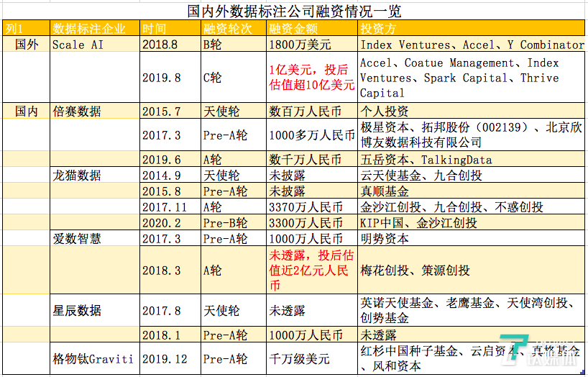Click the header cell 数据标注企业
The image size is (588, 377).
95,28
